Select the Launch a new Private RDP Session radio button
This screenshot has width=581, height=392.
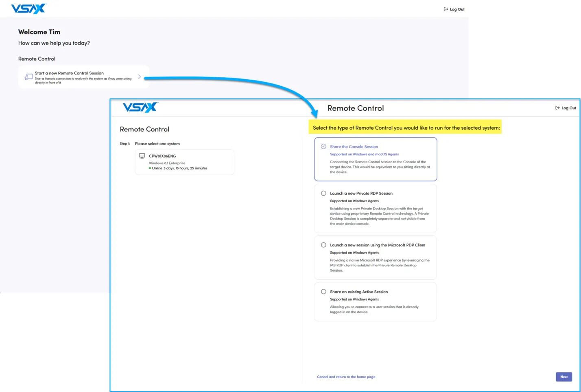(x=323, y=194)
